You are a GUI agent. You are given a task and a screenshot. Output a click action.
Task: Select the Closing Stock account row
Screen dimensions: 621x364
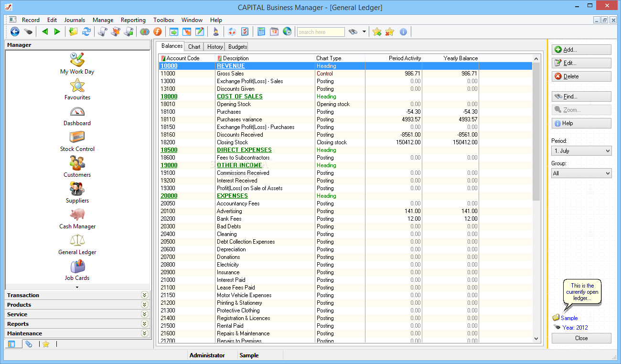click(345, 142)
